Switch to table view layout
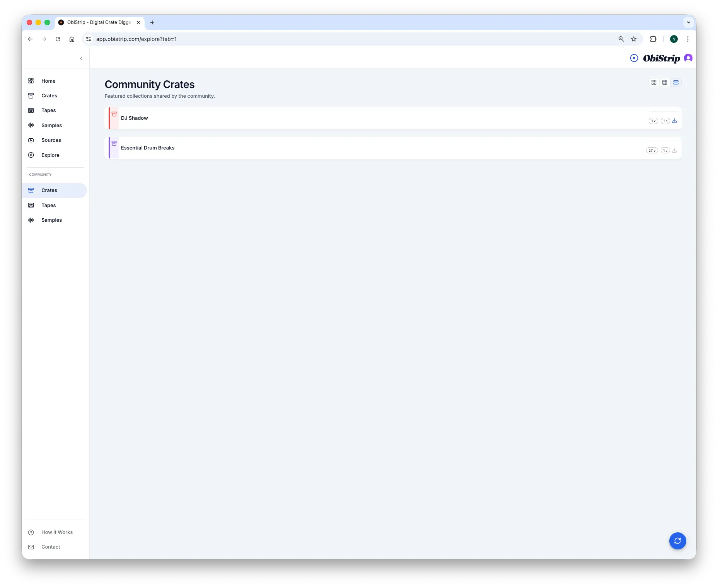718x588 pixels. pos(665,82)
